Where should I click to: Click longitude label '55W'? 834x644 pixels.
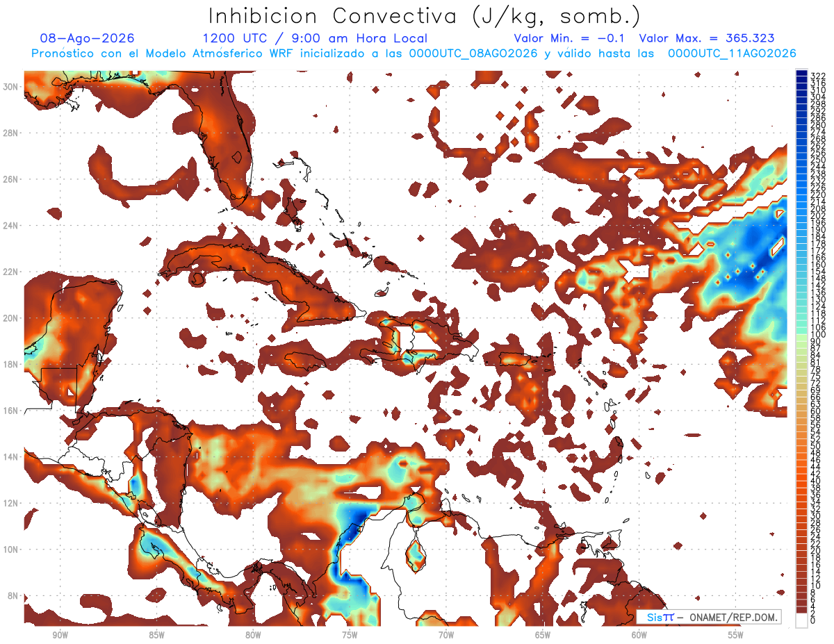pos(736,634)
